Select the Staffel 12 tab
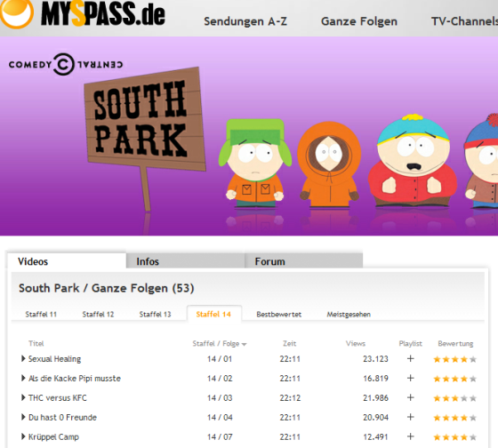This screenshot has width=498, height=448. pos(98,315)
